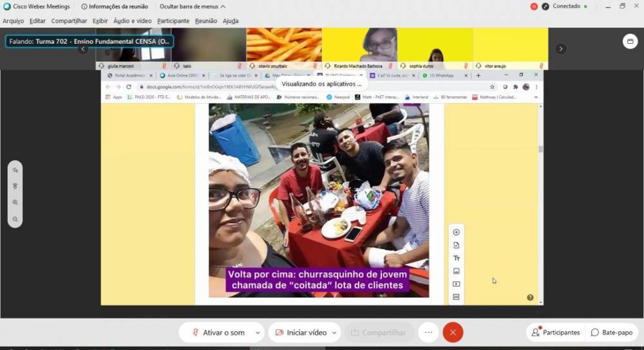Image resolution: width=644 pixels, height=350 pixels.
Task: Click the add section icon in Forms sidebar
Action: 457,297
